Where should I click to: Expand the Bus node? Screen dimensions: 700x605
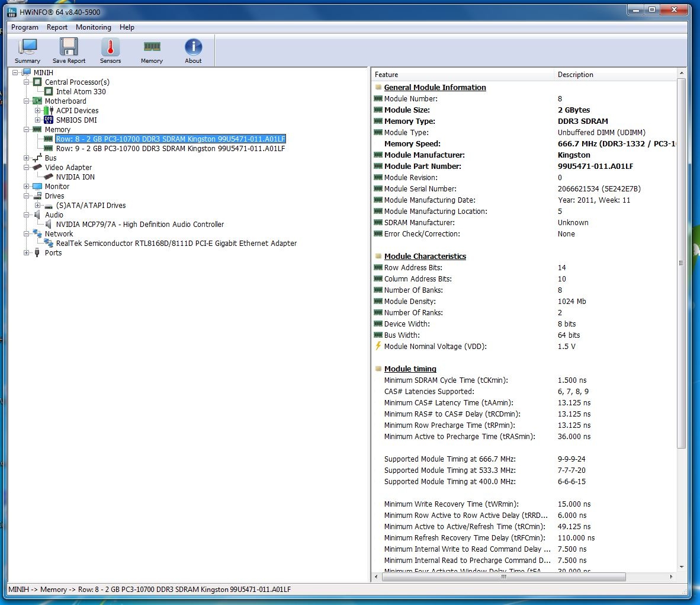click(x=26, y=158)
